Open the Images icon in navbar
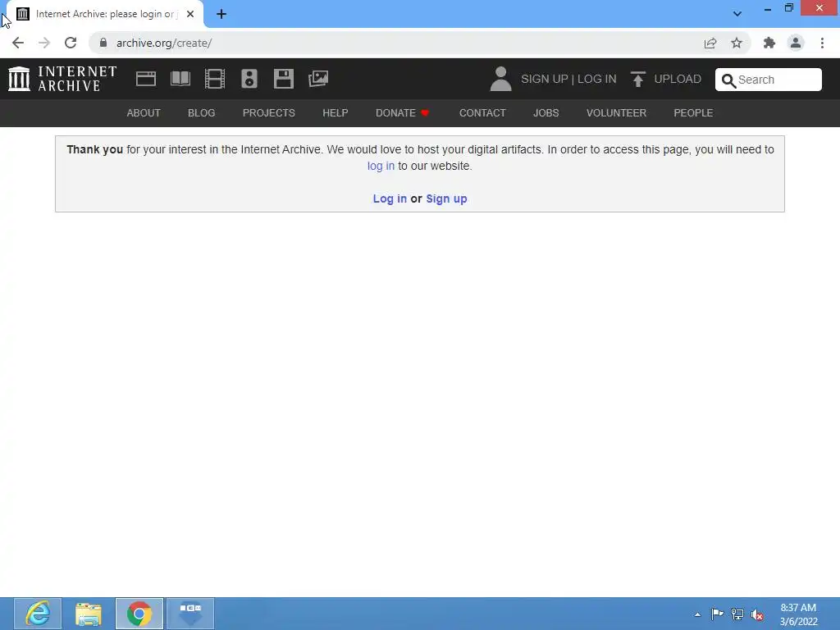 point(318,79)
